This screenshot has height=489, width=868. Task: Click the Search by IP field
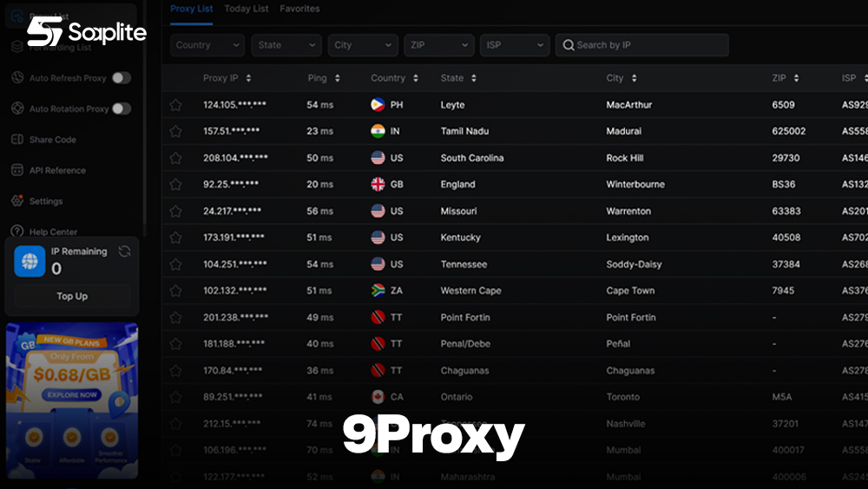[642, 45]
